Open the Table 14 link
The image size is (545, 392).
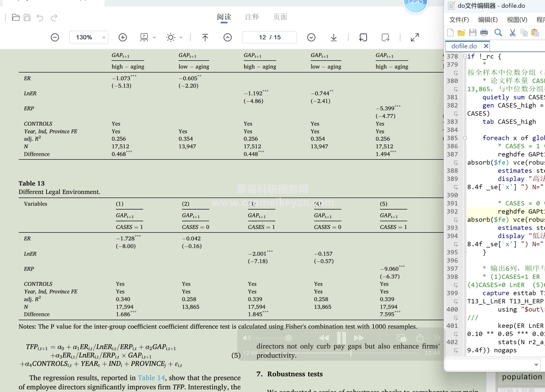coord(151,378)
